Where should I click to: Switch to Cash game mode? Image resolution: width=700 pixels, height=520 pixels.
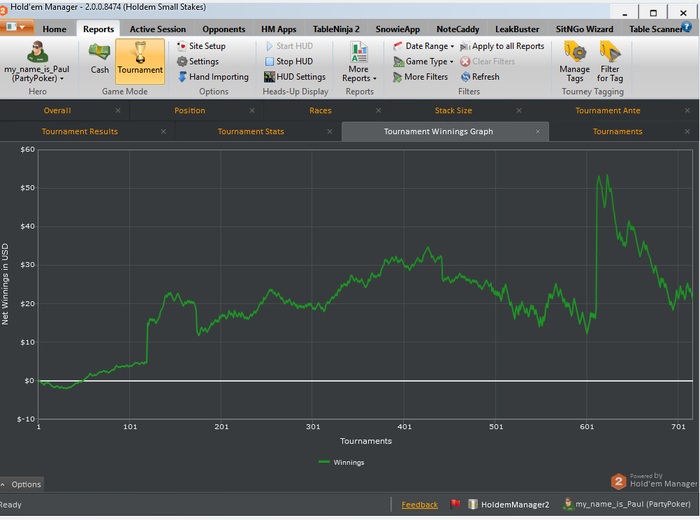[x=99, y=59]
